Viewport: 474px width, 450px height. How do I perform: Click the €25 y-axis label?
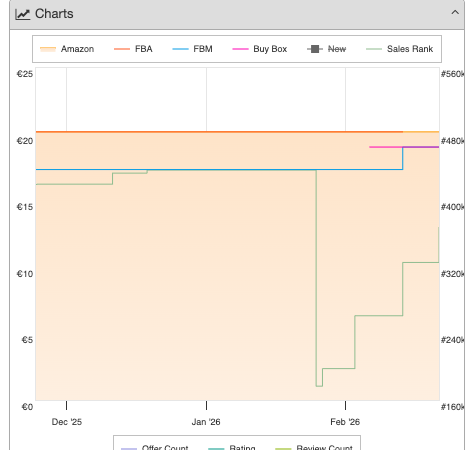coord(25,74)
